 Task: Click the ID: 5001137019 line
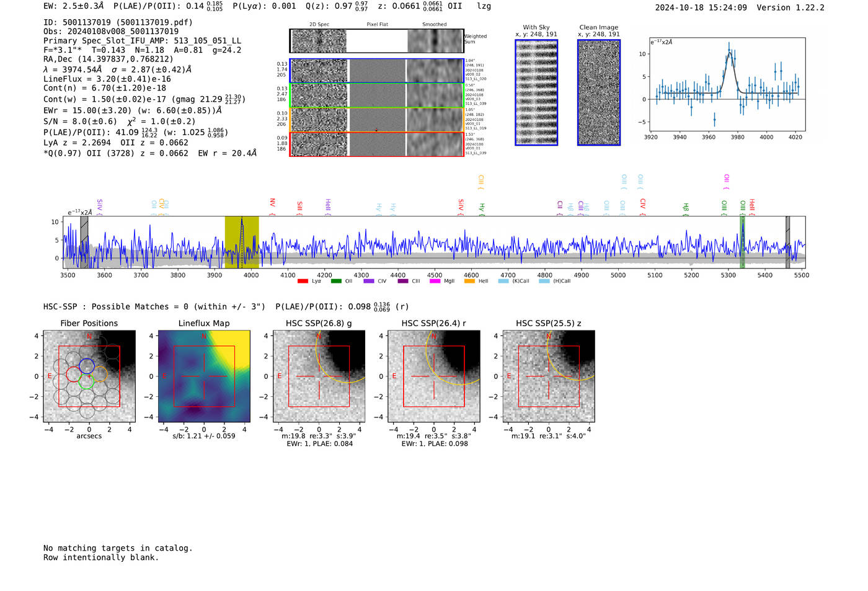(x=118, y=22)
